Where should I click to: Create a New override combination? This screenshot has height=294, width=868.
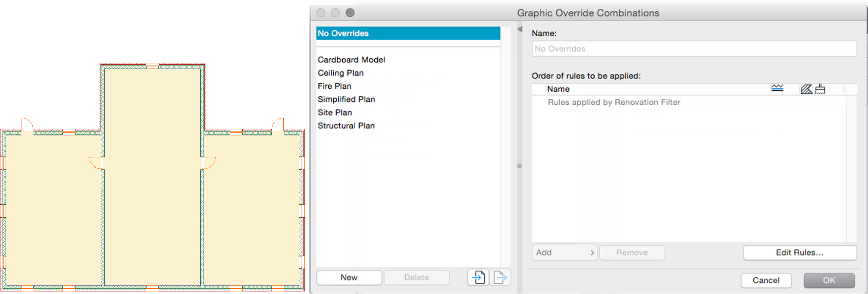(x=349, y=278)
